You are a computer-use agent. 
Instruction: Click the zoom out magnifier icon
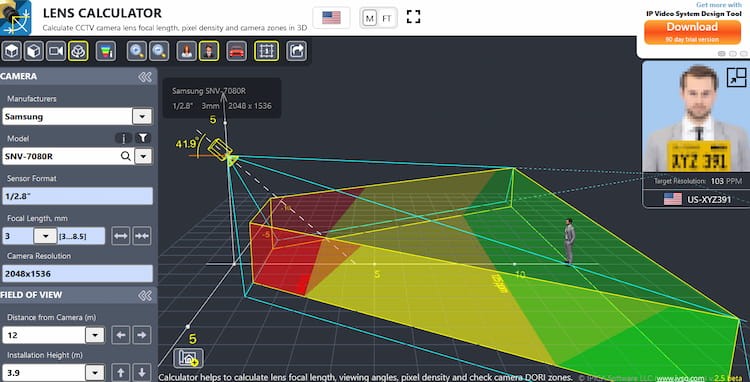point(159,51)
